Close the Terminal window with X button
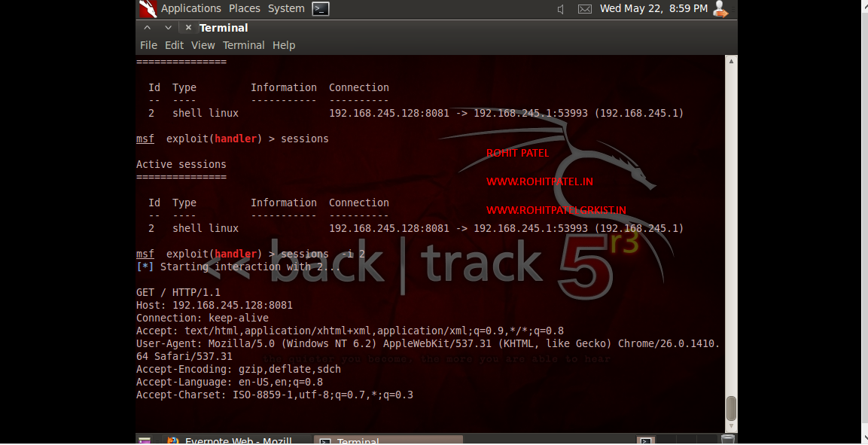This screenshot has width=868, height=445. 188,27
